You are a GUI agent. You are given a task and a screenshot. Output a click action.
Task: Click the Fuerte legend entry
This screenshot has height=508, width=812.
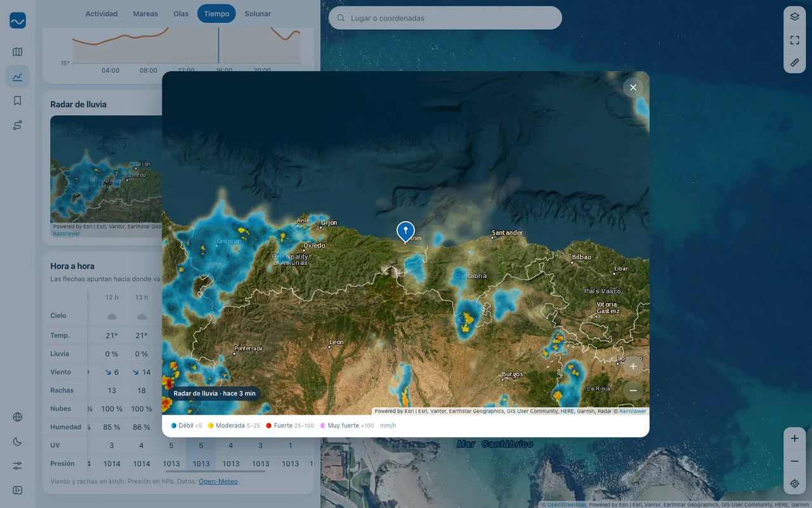click(x=289, y=425)
